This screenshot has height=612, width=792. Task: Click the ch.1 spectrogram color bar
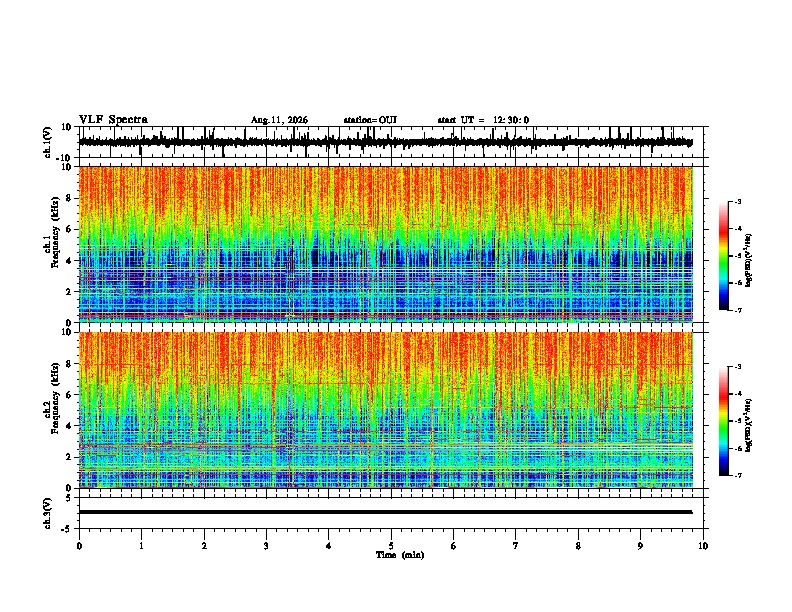[x=724, y=256]
